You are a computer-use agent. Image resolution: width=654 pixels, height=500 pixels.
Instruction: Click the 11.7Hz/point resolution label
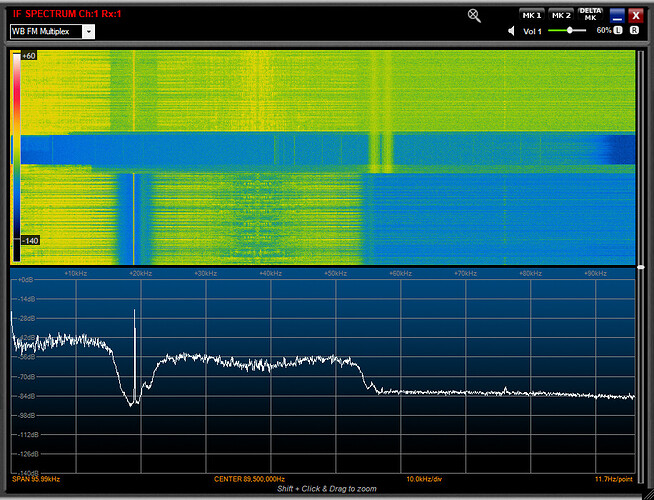pyautogui.click(x=612, y=479)
